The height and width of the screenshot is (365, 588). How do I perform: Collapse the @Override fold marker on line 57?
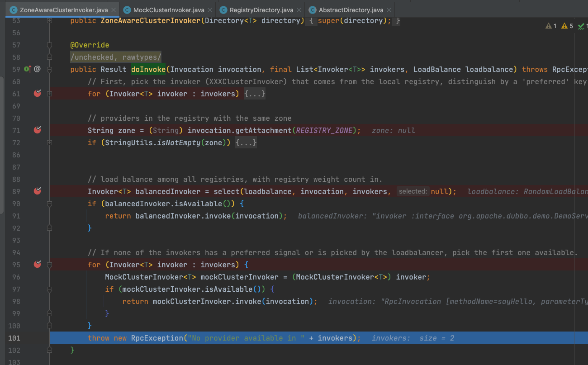[50, 45]
